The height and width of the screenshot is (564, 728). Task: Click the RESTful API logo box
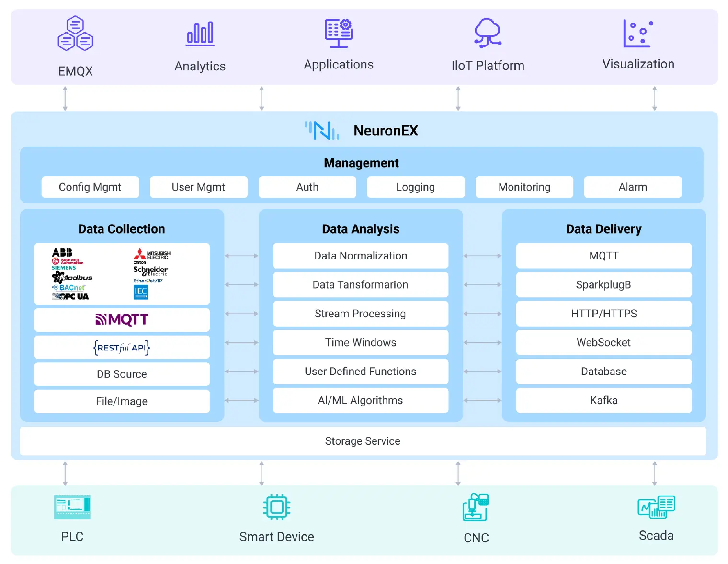coord(122,347)
